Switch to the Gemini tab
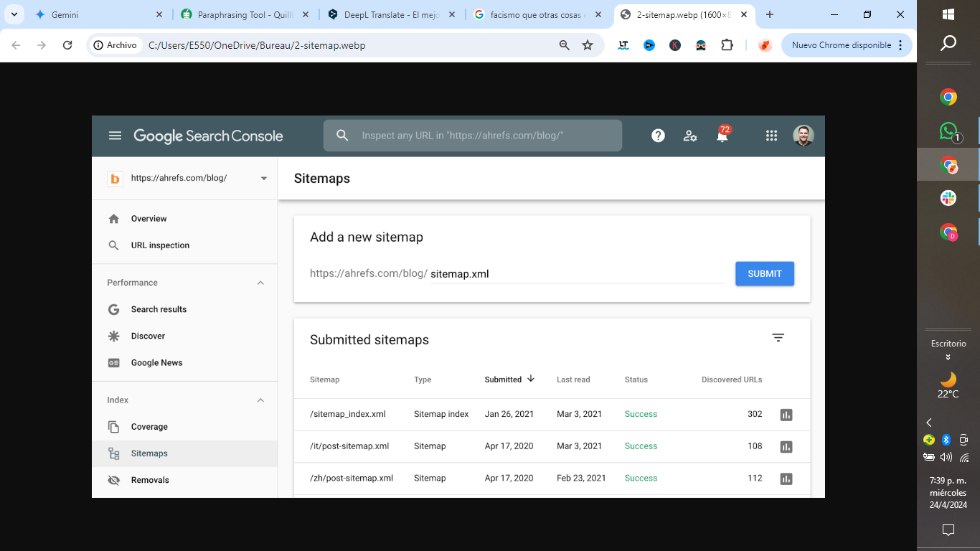Viewport: 980px width, 551px height. click(x=99, y=14)
